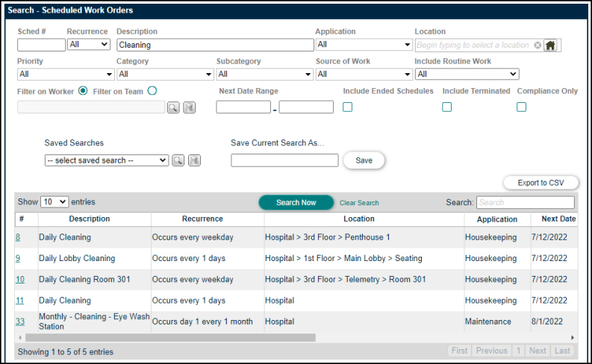Click the scrollbar right arrow
The width and height of the screenshot is (592, 364).
pyautogui.click(x=573, y=338)
